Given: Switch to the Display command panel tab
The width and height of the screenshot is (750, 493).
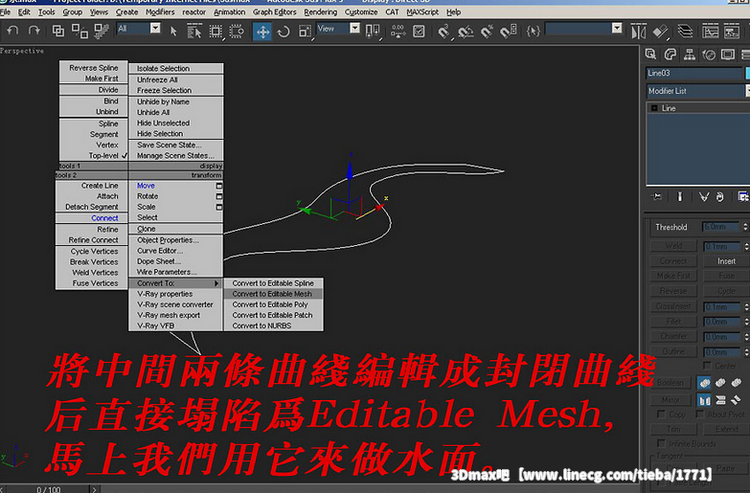Looking at the screenshot, I should [728, 55].
